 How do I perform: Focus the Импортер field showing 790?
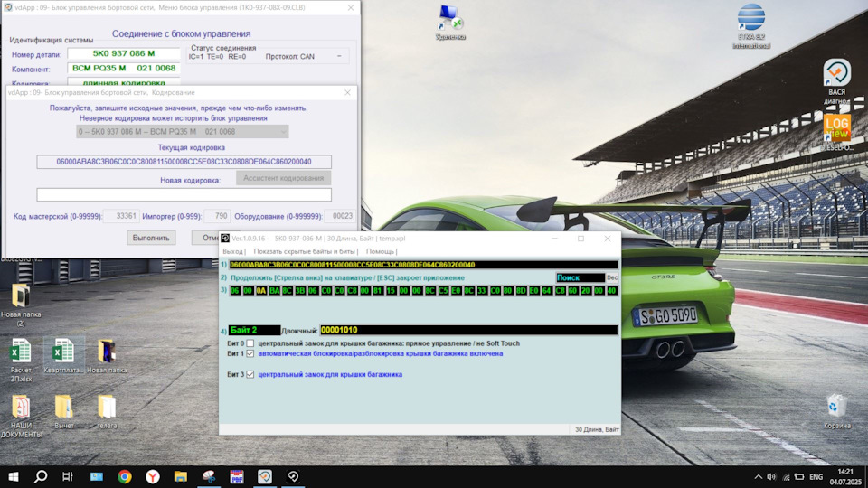217,216
